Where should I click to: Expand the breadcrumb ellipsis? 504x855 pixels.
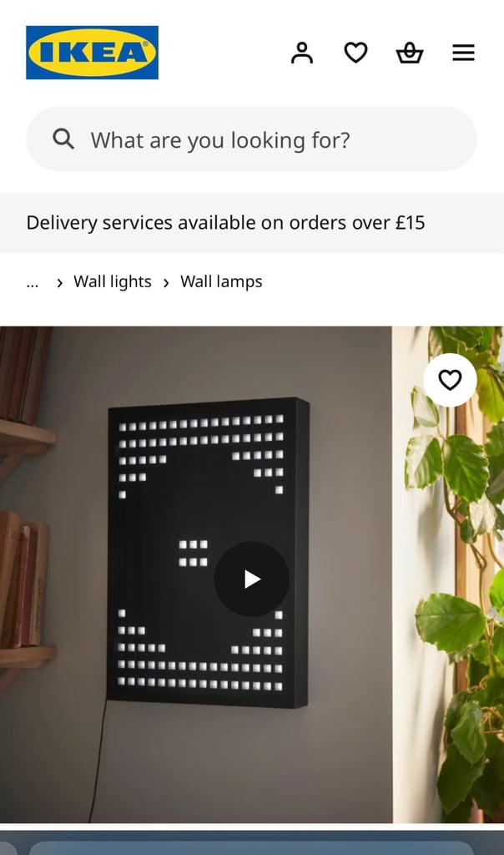point(33,282)
